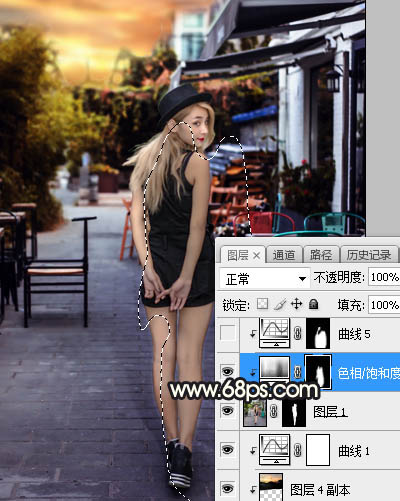The image size is (400, 501).
Task: Click the lock all padlock icon
Action: (x=313, y=304)
